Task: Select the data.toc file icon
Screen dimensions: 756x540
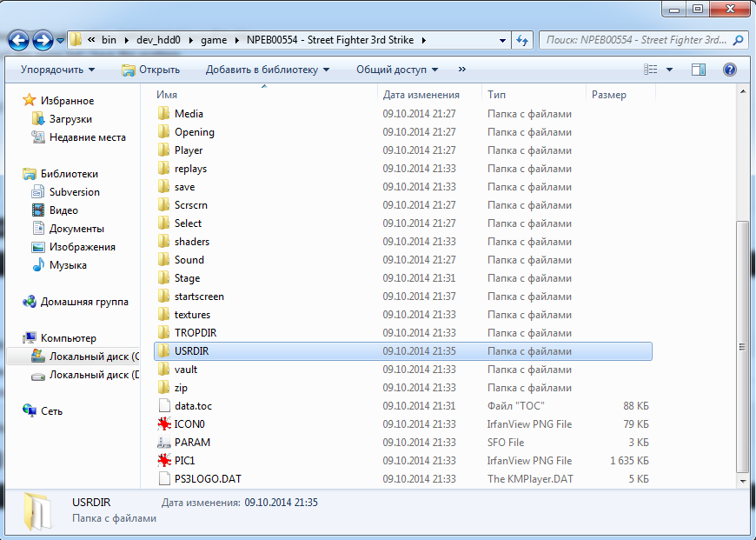Action: 164,406
